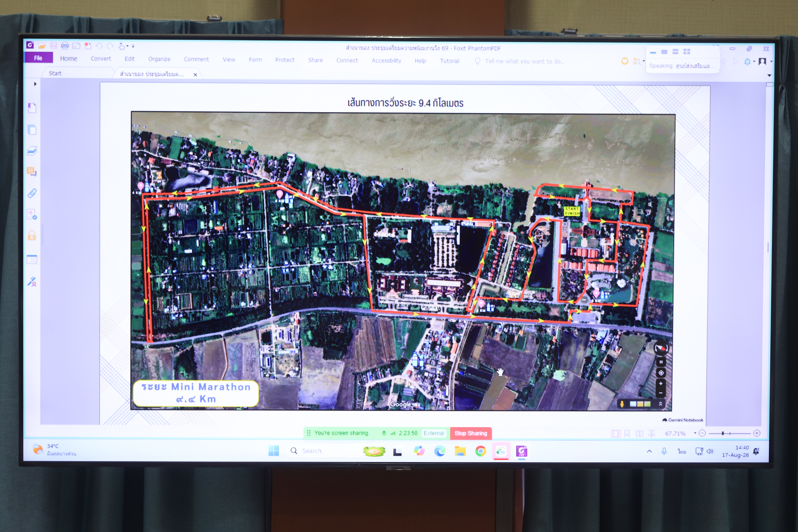Enable single page view mode
The image size is (798, 532).
point(615,434)
